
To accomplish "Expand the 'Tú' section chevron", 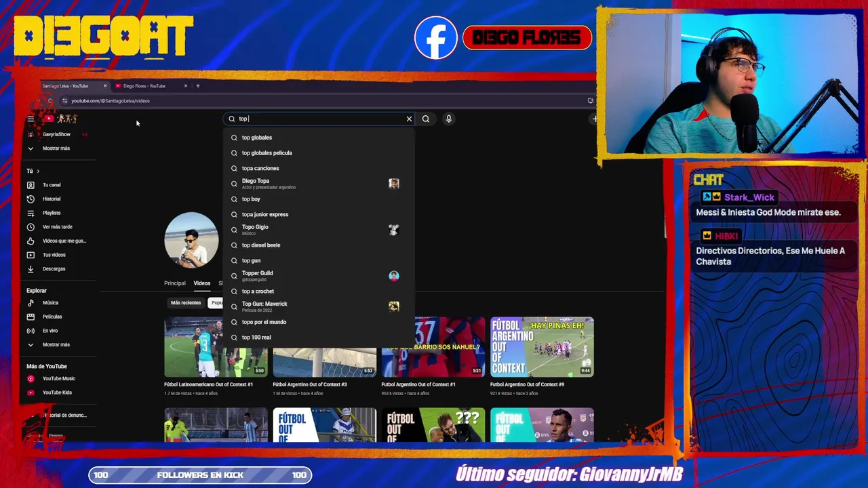I will coord(38,171).
